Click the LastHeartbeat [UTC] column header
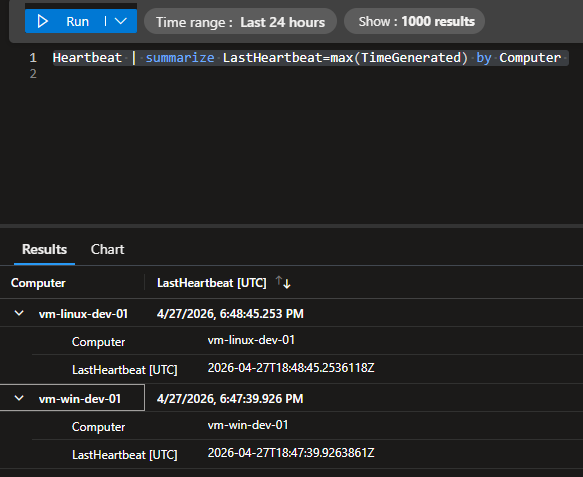The height and width of the screenshot is (477, 583). click(x=212, y=283)
